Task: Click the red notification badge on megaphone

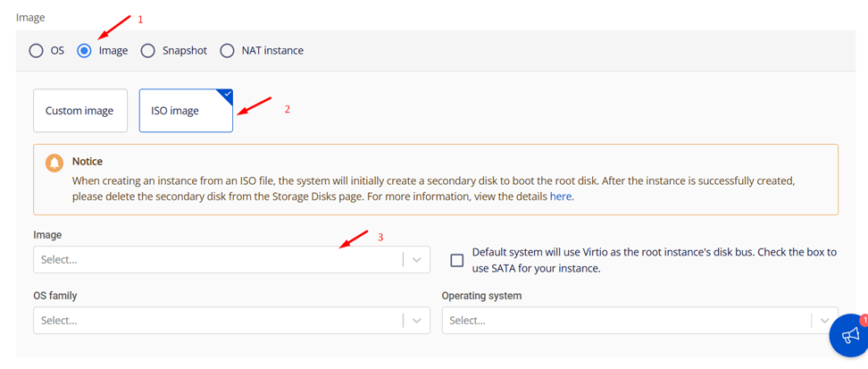Action: click(x=864, y=319)
